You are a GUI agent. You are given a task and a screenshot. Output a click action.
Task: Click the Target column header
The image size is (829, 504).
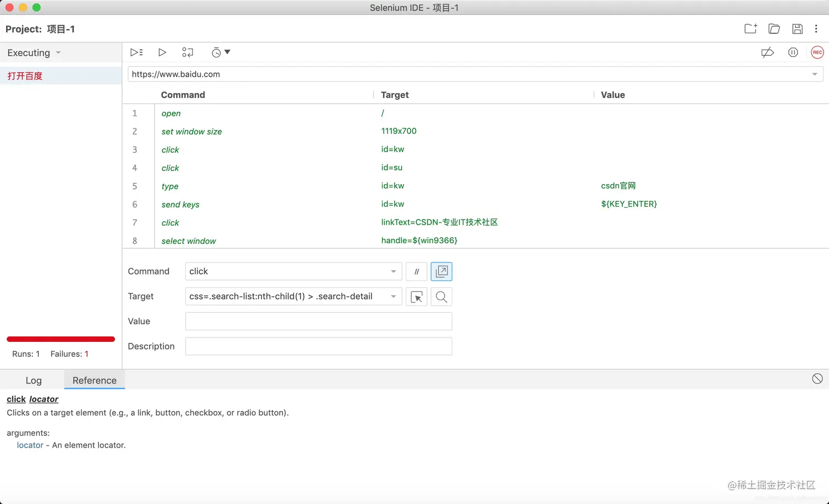395,95
